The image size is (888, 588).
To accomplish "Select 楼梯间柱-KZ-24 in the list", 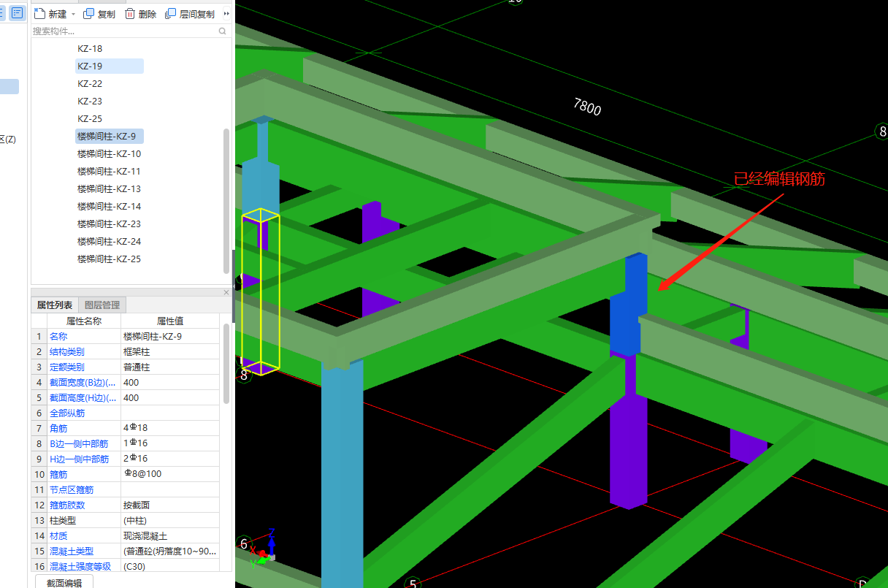I will click(x=109, y=242).
